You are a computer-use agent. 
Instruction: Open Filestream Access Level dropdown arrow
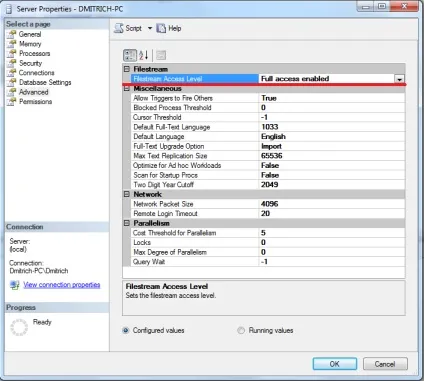tap(399, 79)
